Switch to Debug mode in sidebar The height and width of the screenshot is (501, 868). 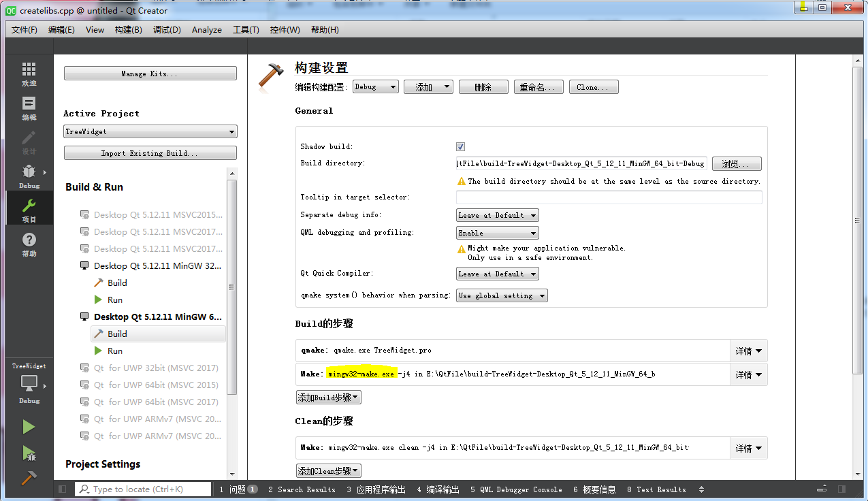click(x=29, y=176)
